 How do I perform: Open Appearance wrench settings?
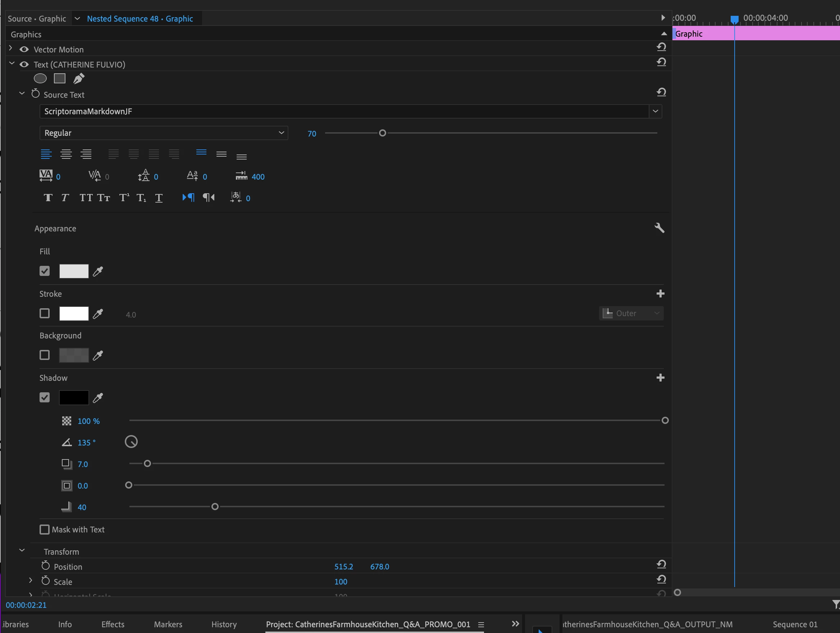(659, 228)
